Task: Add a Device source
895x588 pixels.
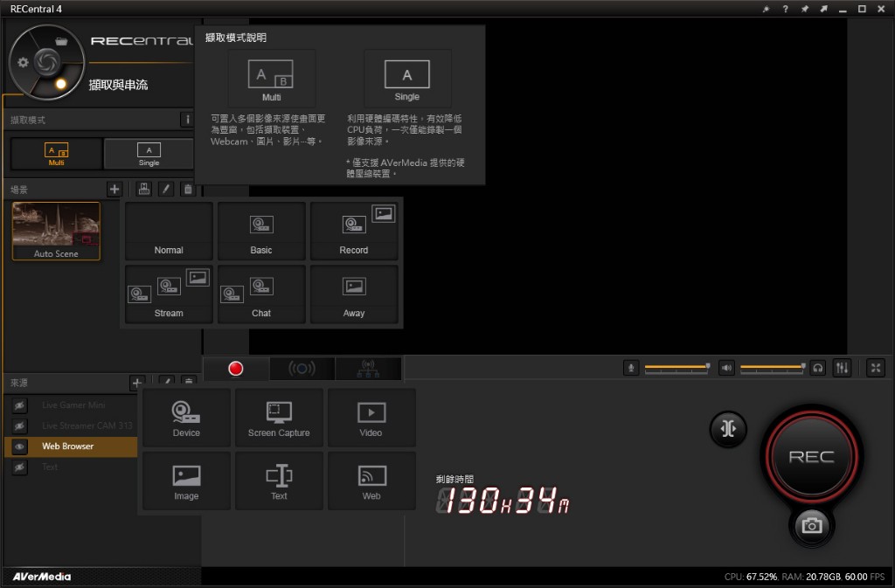Action: [x=187, y=418]
